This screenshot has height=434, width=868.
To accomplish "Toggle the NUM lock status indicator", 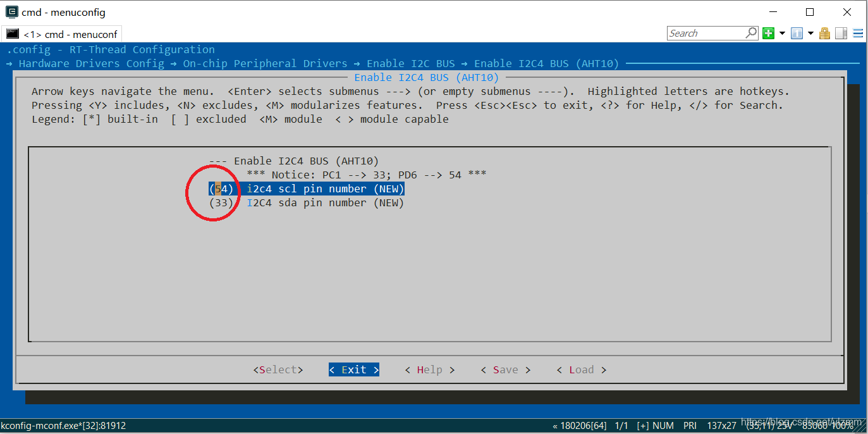I will [663, 425].
